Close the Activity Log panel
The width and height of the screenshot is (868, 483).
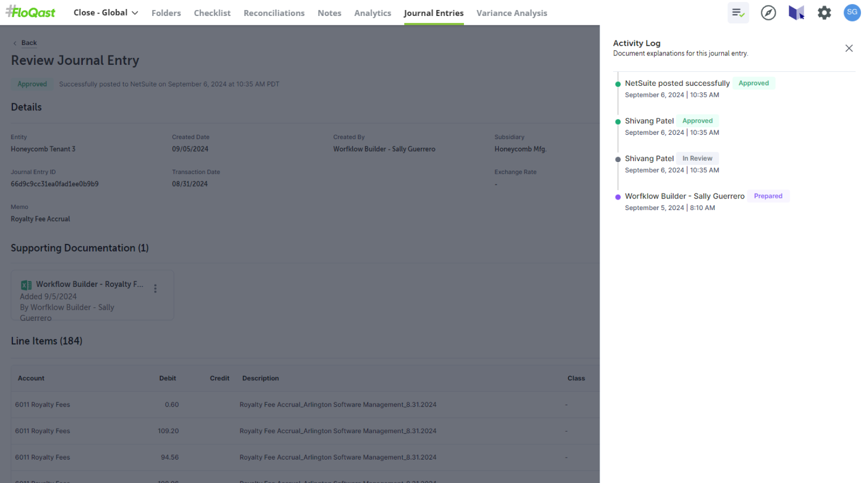coord(849,48)
